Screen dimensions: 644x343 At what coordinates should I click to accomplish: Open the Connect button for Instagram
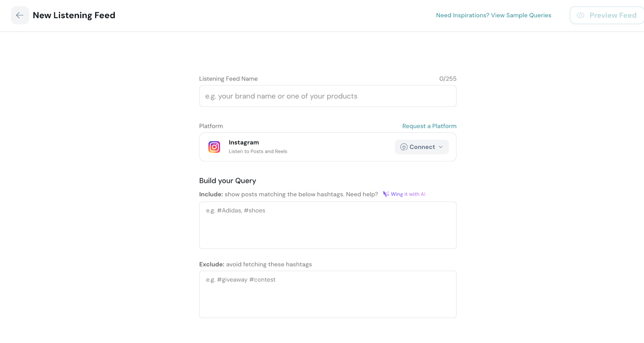click(421, 147)
